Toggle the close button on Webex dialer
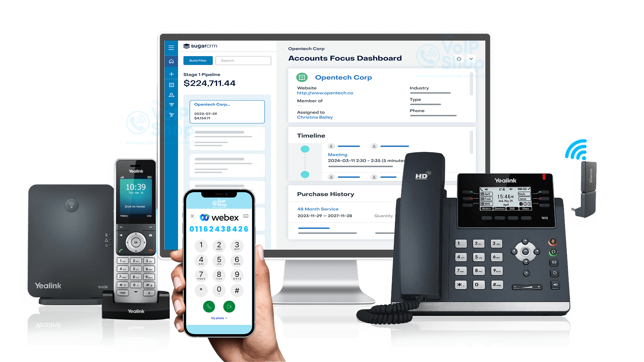The width and height of the screenshot is (644, 362). [193, 216]
